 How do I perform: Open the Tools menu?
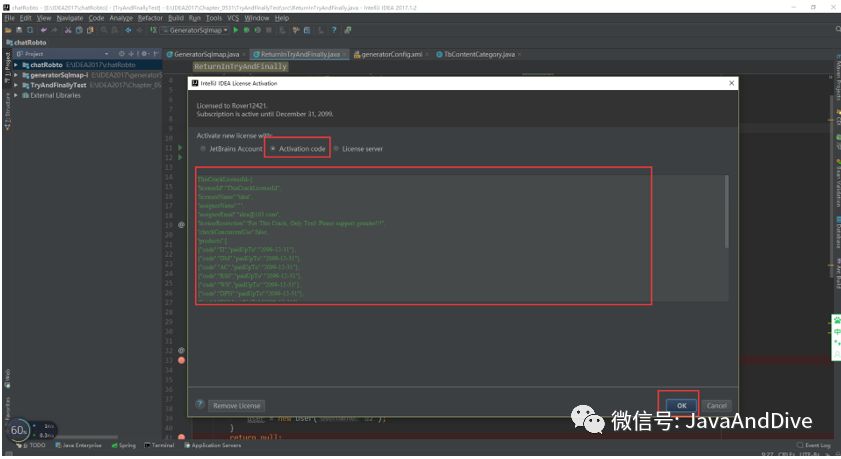(213, 18)
